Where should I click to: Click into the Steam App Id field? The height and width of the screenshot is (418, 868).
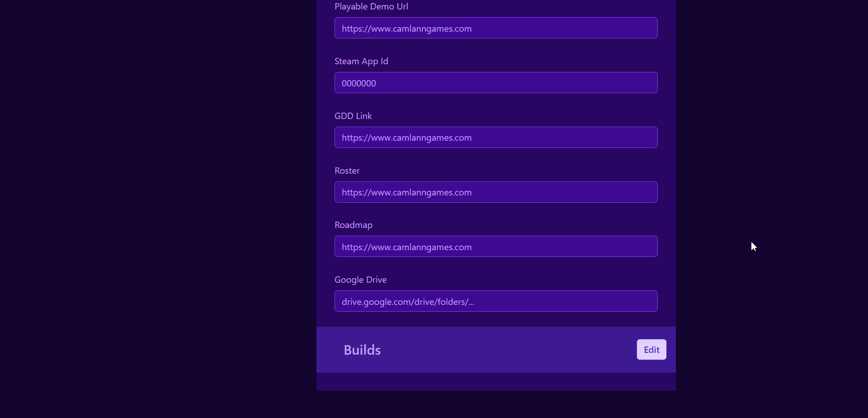[x=495, y=83]
